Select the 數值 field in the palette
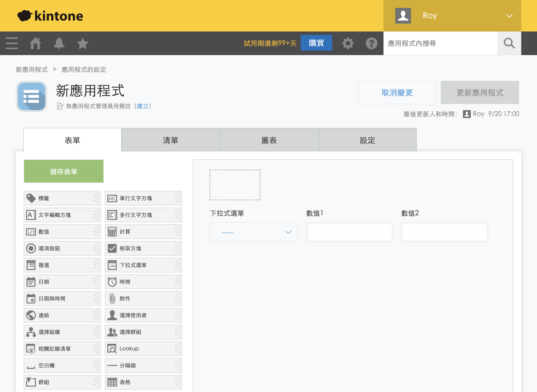 coord(62,232)
